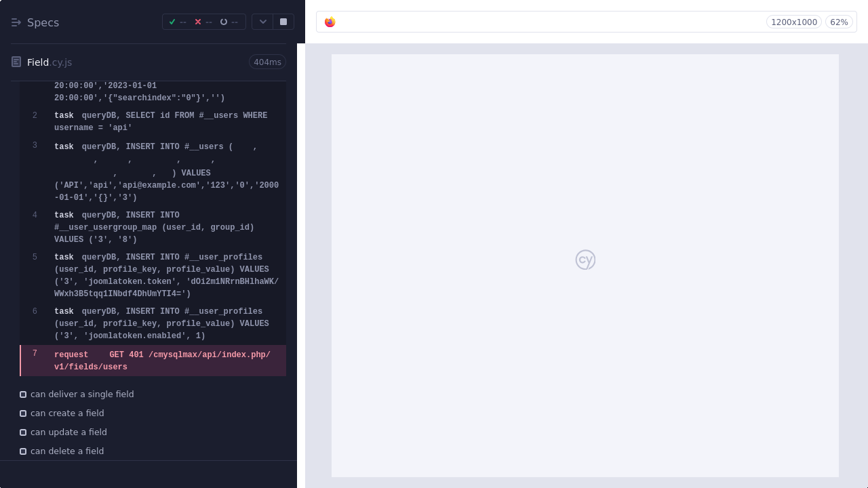Image resolution: width=868 pixels, height=488 pixels.
Task: Select command 5 joomlatoken.token insert task
Action: [x=153, y=275]
